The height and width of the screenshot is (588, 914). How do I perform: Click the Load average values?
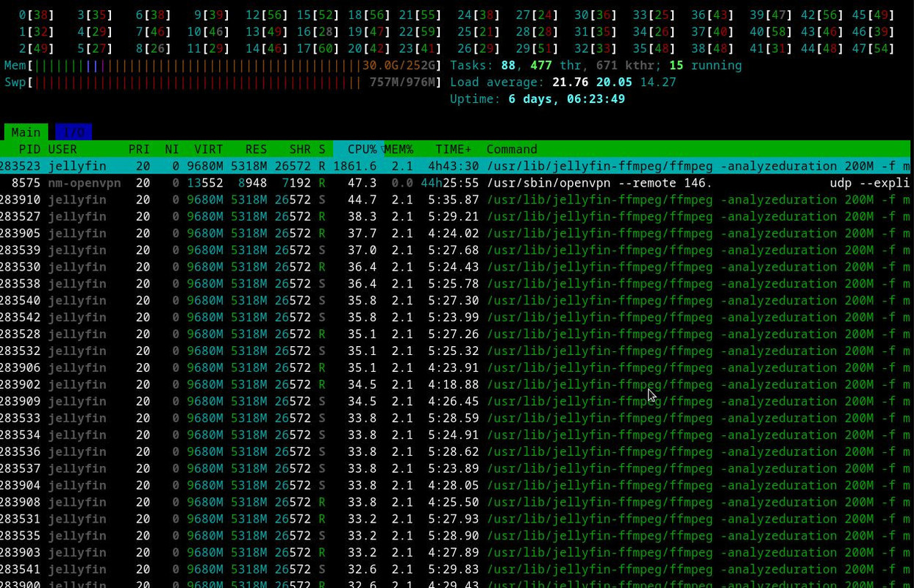click(x=614, y=82)
